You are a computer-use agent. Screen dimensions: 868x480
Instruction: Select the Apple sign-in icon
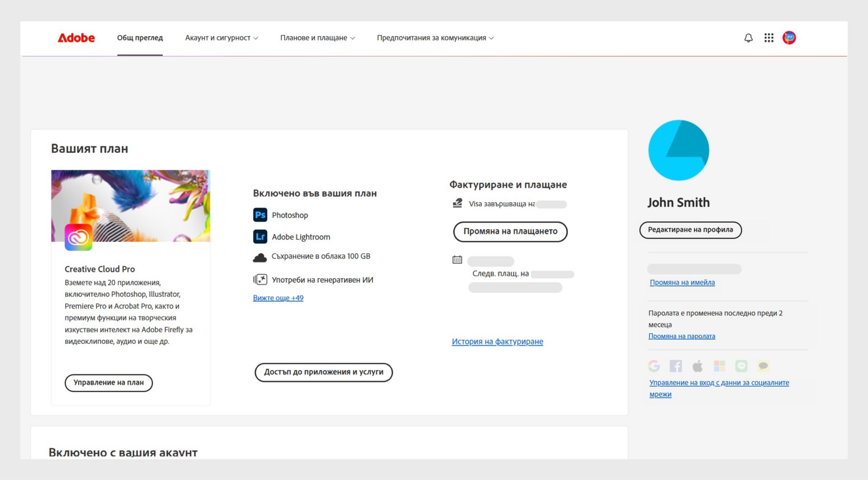(x=698, y=366)
